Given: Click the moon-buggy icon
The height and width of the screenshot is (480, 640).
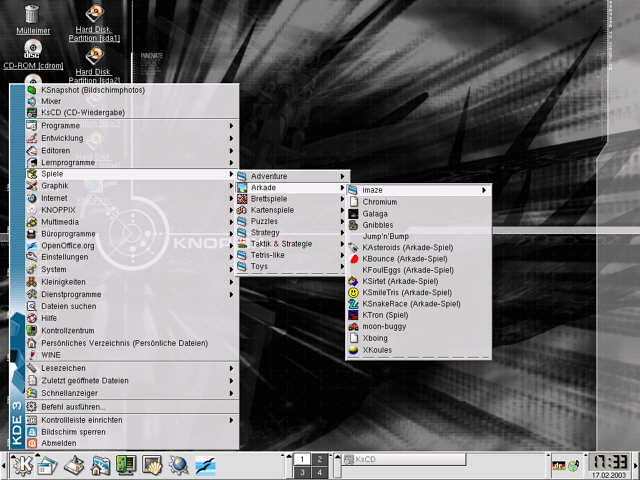Looking at the screenshot, I should [x=353, y=327].
